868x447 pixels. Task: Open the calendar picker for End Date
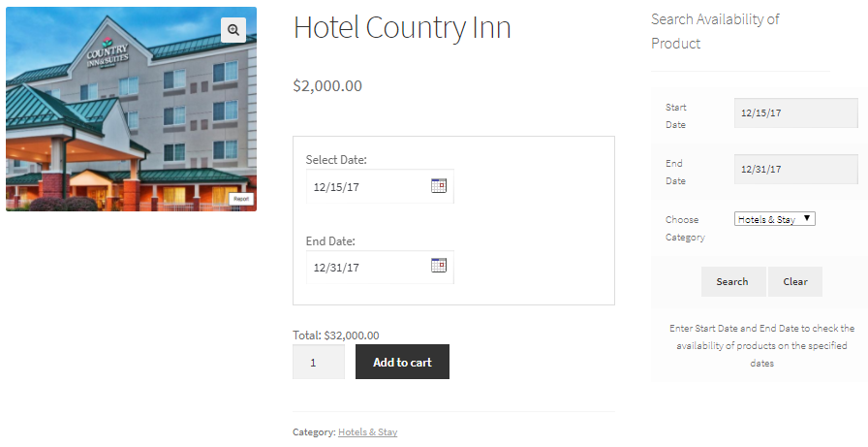coord(439,266)
